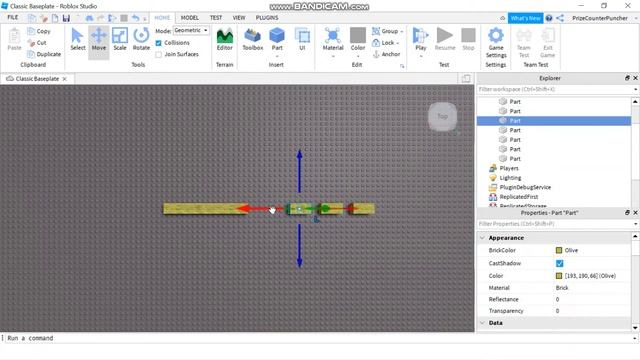Screen dimensions: 640x360
Task: Click the Exit Game button
Action: coord(547,43)
